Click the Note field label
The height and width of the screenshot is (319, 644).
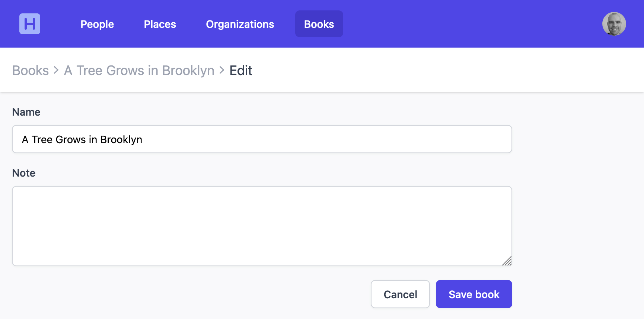pyautogui.click(x=24, y=173)
